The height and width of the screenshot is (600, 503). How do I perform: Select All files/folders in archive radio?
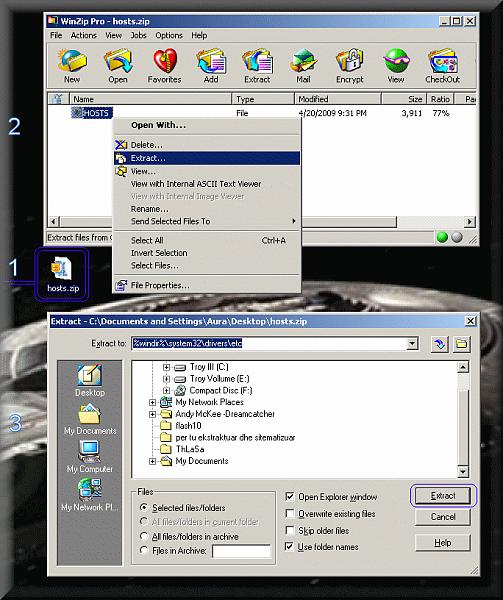[144, 536]
